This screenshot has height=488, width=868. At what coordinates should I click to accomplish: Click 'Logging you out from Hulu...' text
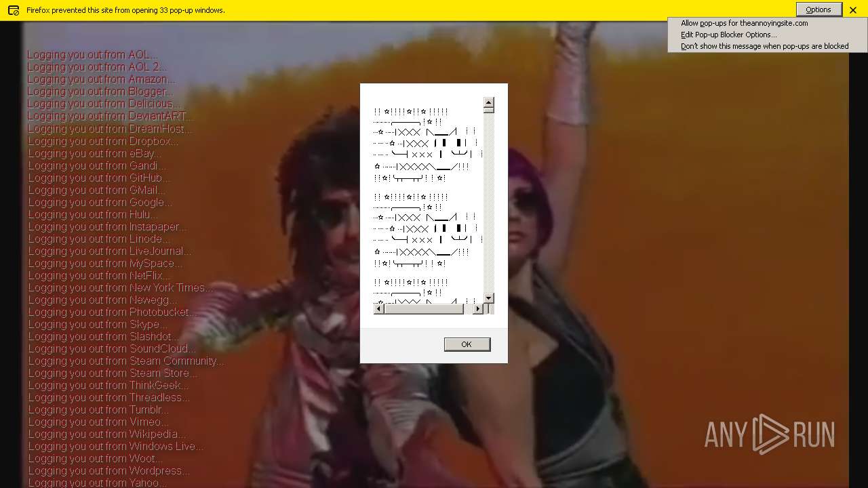[93, 214]
